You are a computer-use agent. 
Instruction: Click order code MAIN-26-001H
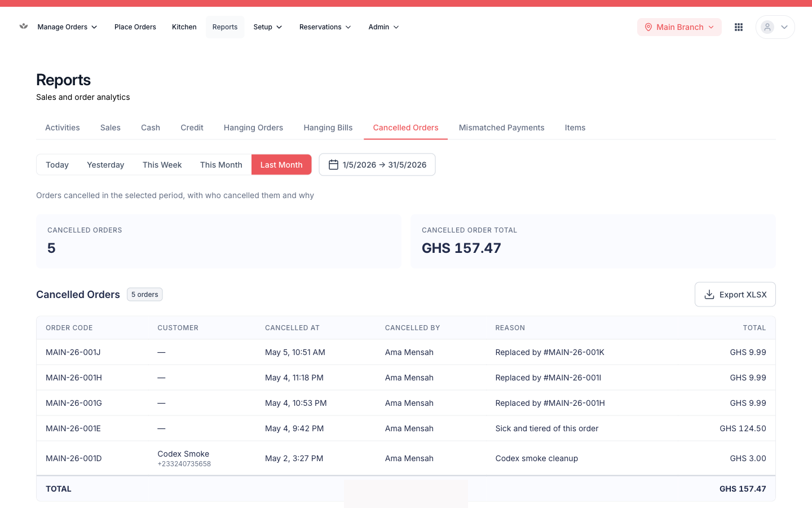(x=74, y=378)
